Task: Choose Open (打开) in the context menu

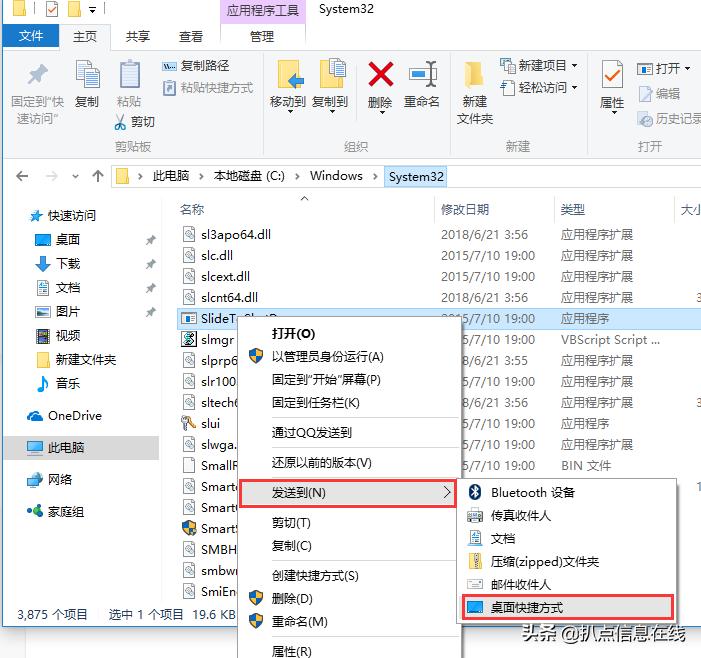Action: (293, 334)
